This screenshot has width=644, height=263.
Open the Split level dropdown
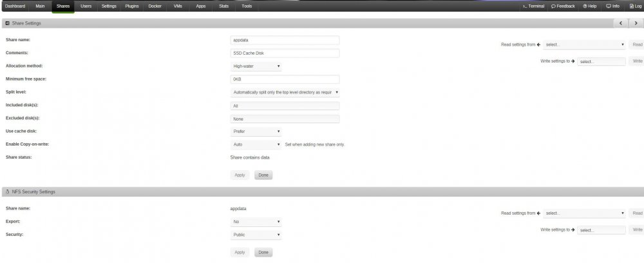coord(285,92)
